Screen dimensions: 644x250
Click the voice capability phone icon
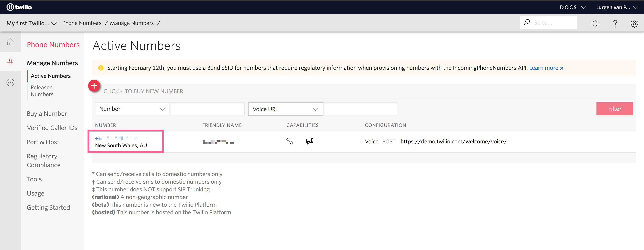tap(289, 141)
